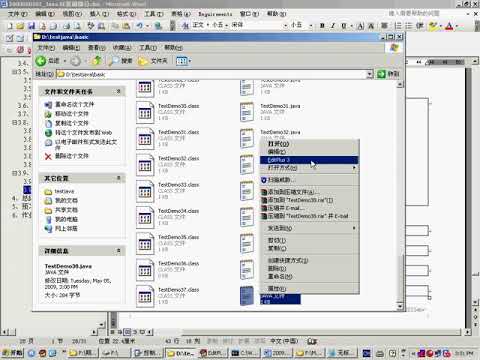Image resolution: width=480 pixels, height=360 pixels.
Task: Toggle the Explorer Folders (文件夹) pane
Action: pos(153,61)
